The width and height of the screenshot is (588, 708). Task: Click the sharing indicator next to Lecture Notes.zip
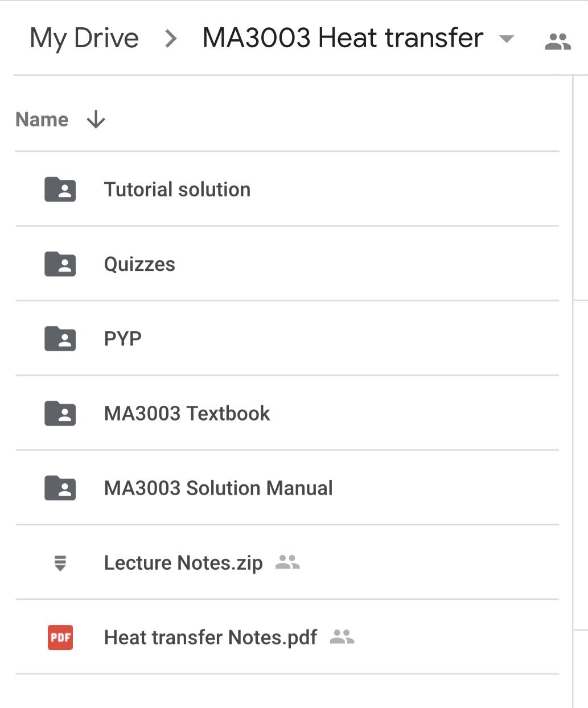[287, 563]
